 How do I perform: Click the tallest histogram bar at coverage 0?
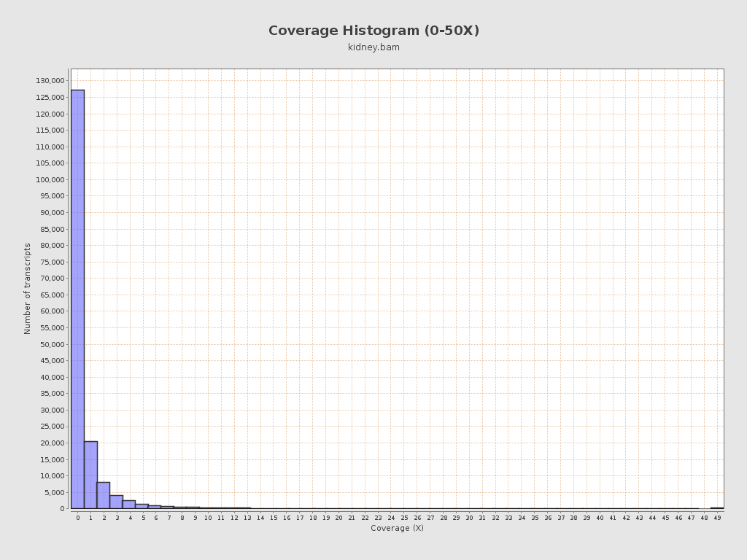[77, 299]
